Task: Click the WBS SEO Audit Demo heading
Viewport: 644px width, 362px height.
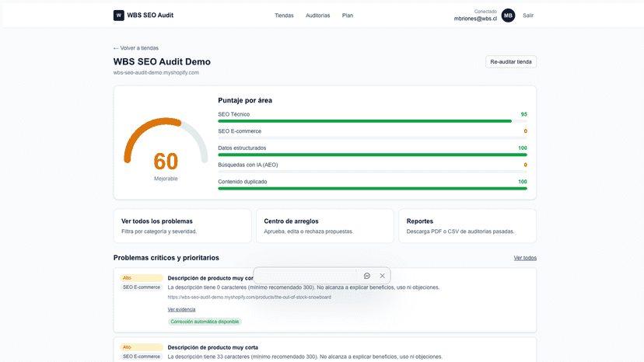Action: coord(162,61)
